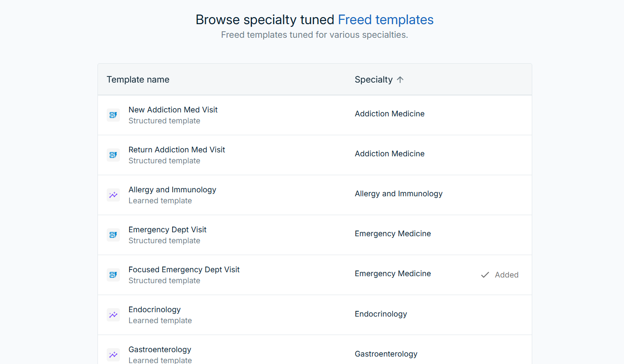Click the structured template icon for Emergency Dept Visit
Image resolution: width=624 pixels, height=364 pixels.
point(113,234)
